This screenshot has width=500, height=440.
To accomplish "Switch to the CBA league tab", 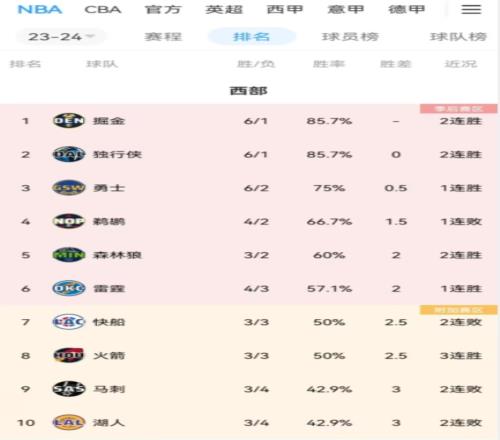I will tap(103, 9).
